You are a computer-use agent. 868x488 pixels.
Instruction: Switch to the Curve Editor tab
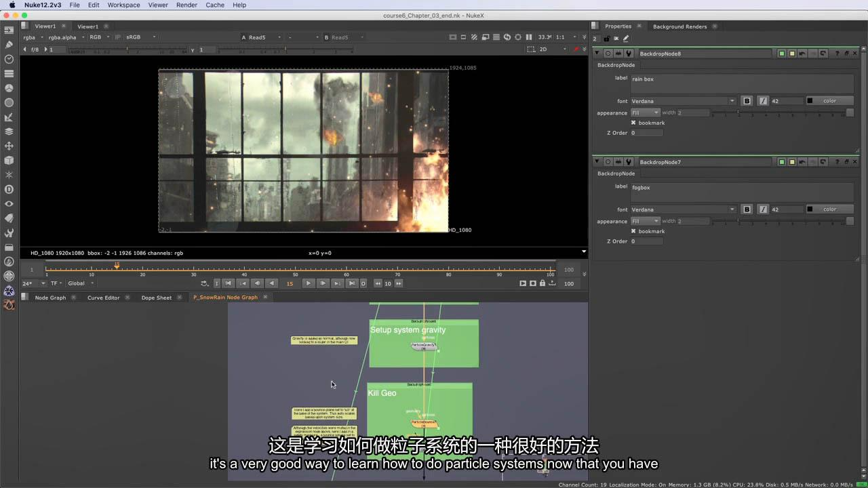point(103,298)
